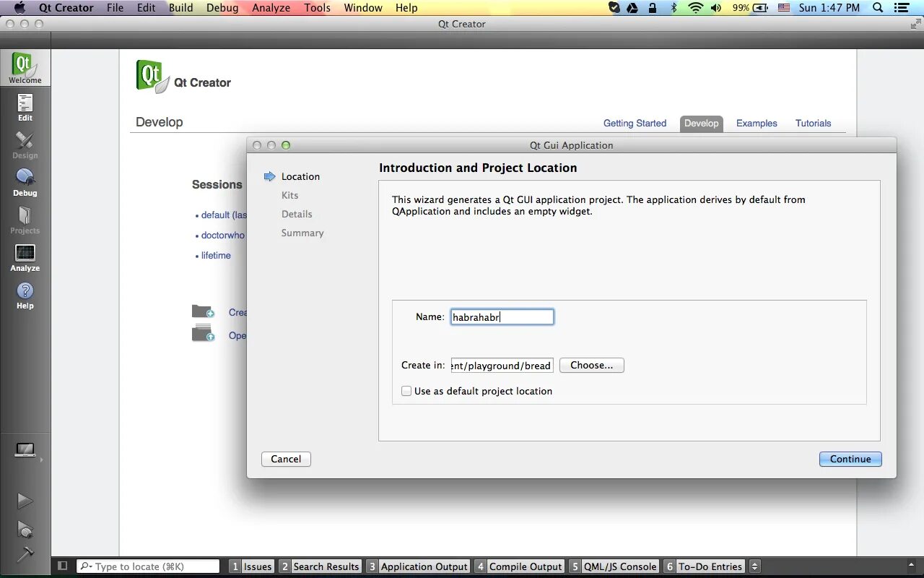The image size is (924, 578).
Task: Open the Build menu
Action: 180,8
